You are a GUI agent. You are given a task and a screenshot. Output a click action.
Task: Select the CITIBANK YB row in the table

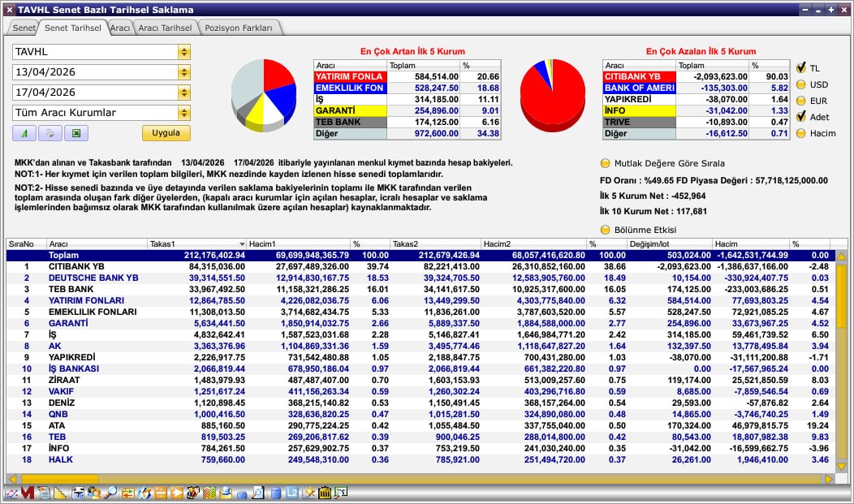tap(162, 265)
